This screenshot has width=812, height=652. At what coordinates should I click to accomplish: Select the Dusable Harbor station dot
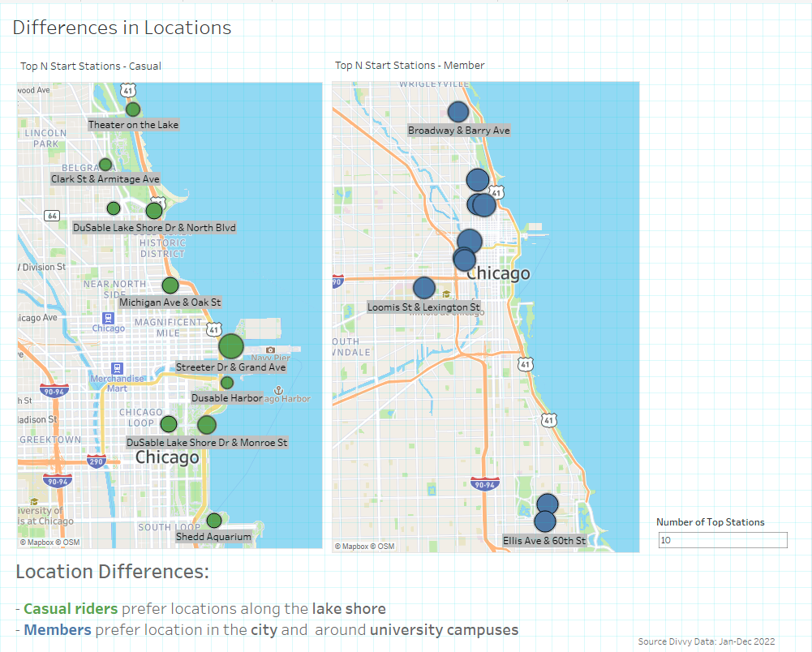[x=227, y=383]
